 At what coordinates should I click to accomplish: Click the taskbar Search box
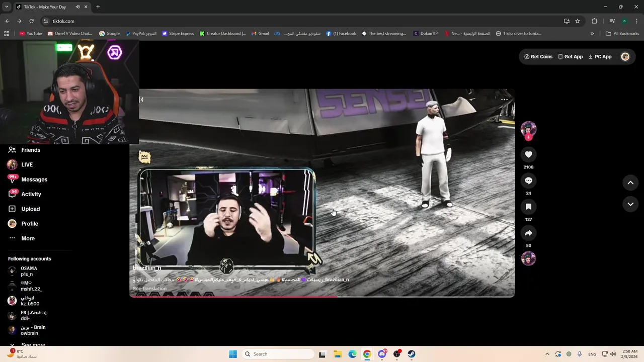pyautogui.click(x=278, y=354)
